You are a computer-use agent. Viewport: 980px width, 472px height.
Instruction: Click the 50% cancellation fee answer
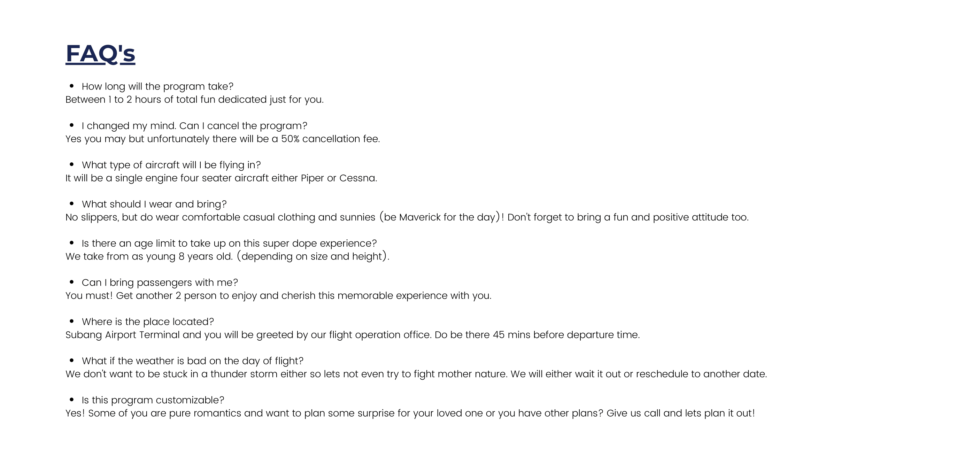pos(223,138)
